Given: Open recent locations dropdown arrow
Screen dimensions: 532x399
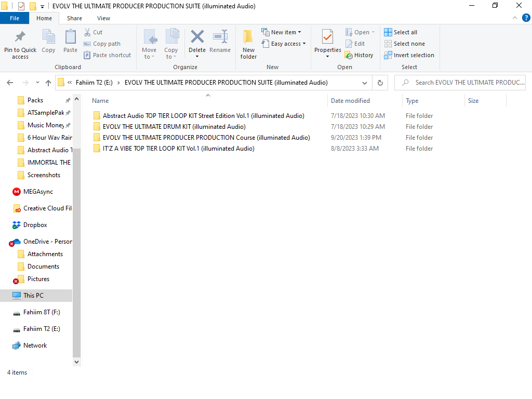Looking at the screenshot, I should (x=37, y=83).
